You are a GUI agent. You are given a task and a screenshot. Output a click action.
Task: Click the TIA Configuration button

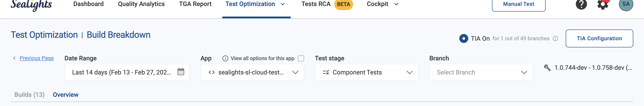[x=599, y=38]
